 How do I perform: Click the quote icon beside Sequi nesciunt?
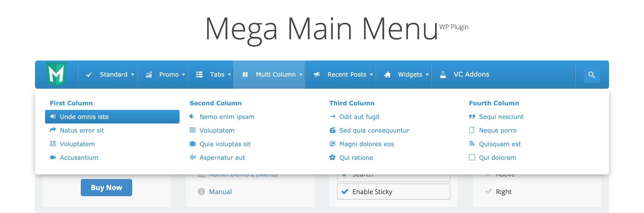[x=472, y=117]
